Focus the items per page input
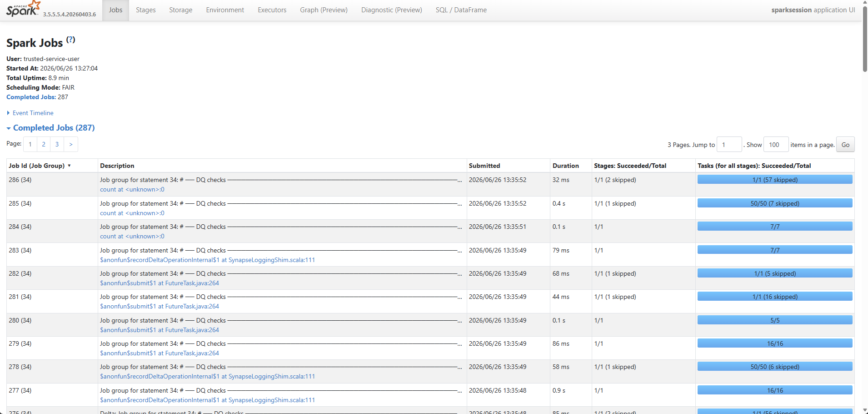This screenshot has width=868, height=414. 776,145
